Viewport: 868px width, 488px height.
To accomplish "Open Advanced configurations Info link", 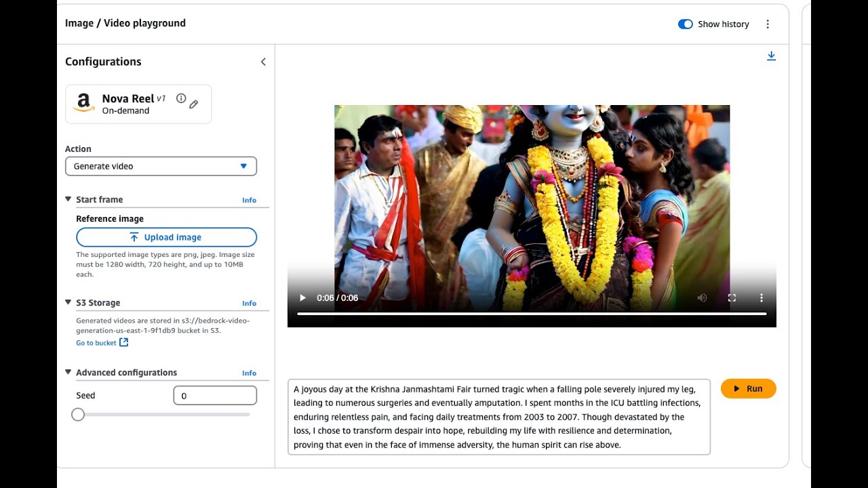I will tap(250, 373).
